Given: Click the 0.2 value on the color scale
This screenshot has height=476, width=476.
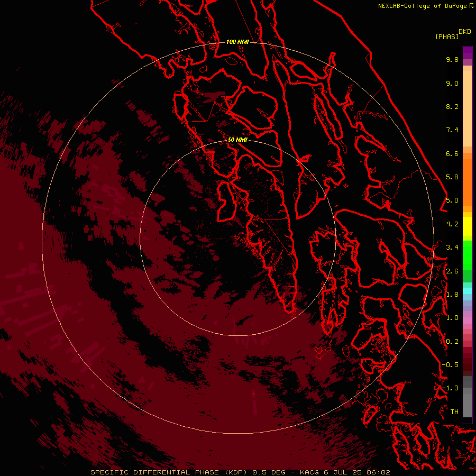Looking at the screenshot, I should [x=452, y=342].
